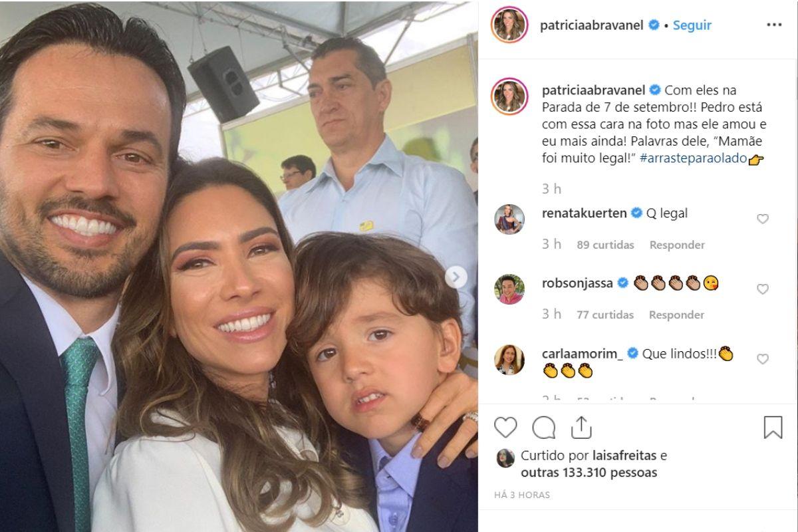Save post with the bookmark icon

click(773, 427)
